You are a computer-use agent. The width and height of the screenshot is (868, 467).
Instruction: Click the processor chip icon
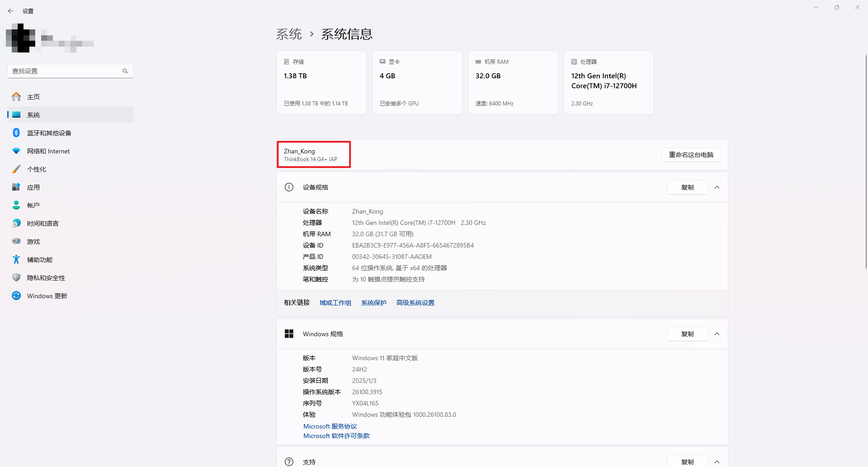click(x=574, y=62)
